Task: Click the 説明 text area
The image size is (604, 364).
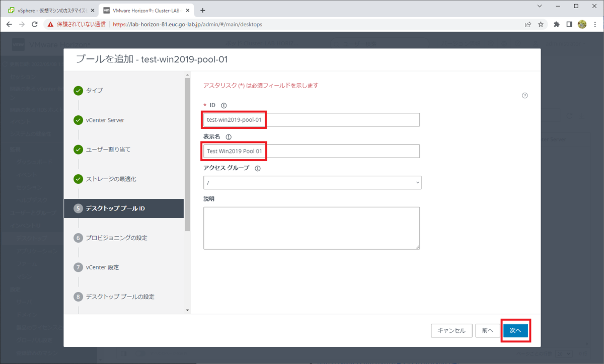Action: pyautogui.click(x=312, y=228)
